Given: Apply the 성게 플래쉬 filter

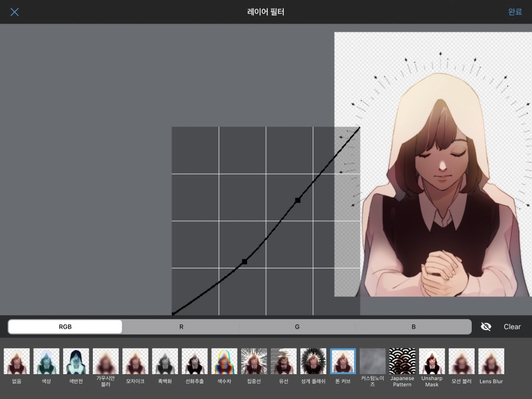Looking at the screenshot, I should tap(313, 361).
